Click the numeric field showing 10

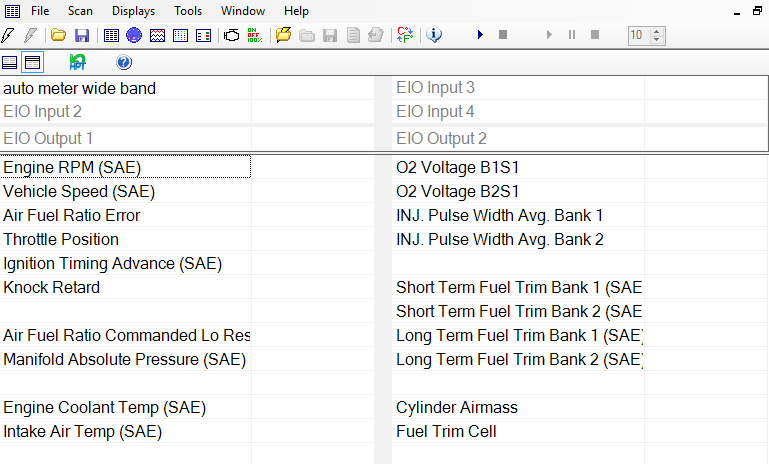pos(637,35)
